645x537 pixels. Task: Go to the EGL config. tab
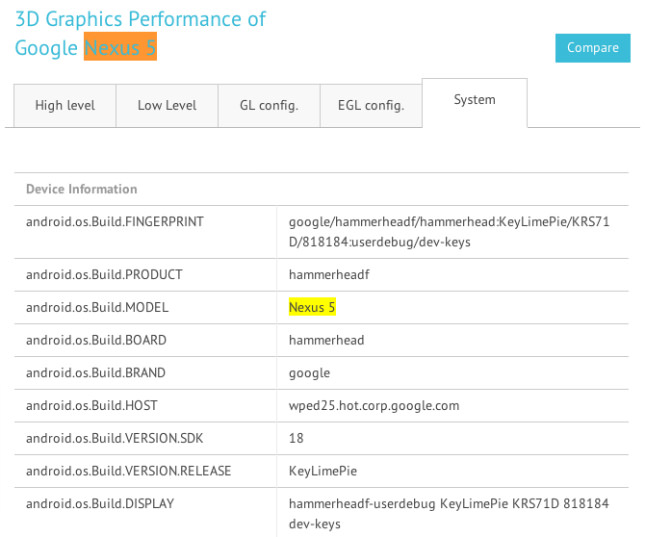coord(370,106)
